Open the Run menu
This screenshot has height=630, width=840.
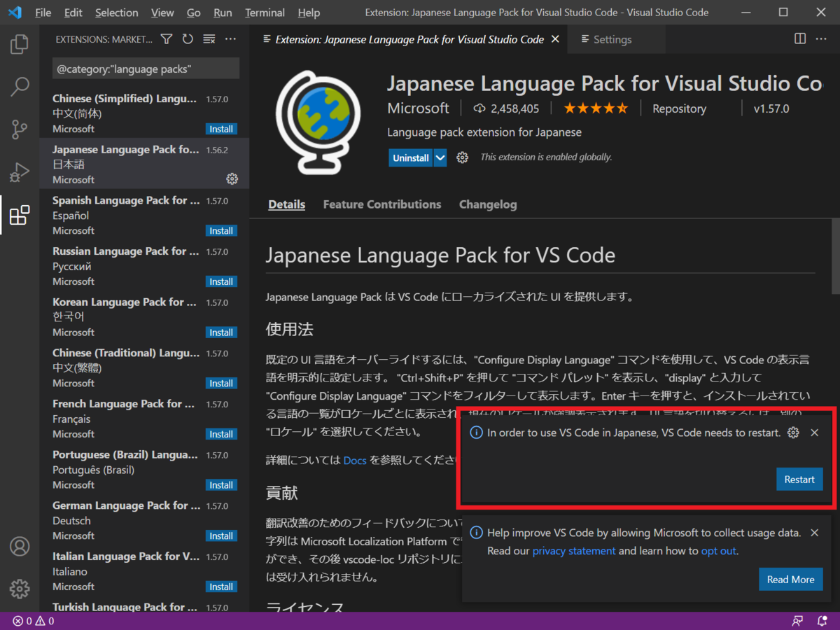223,13
